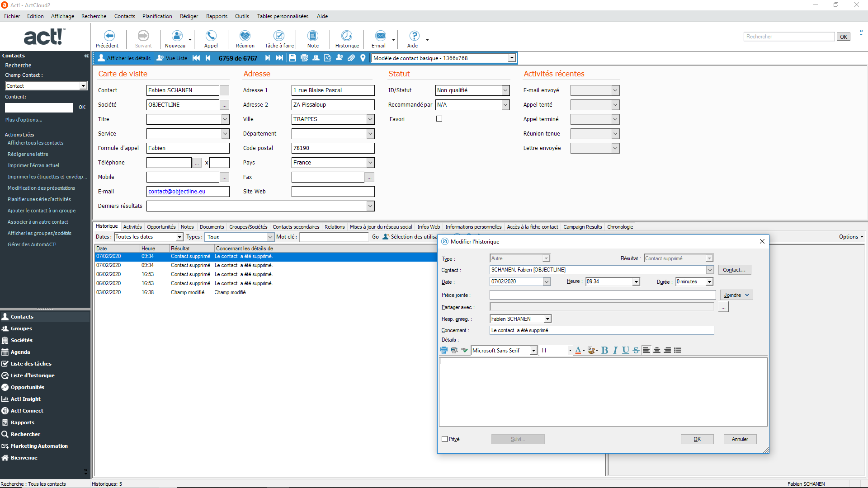Open the Types filter dropdown
Screen dimensions: 868x488
270,237
